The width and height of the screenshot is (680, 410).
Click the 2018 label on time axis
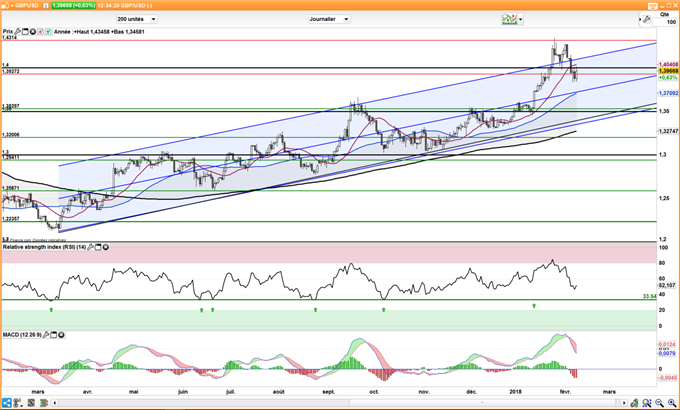(516, 392)
